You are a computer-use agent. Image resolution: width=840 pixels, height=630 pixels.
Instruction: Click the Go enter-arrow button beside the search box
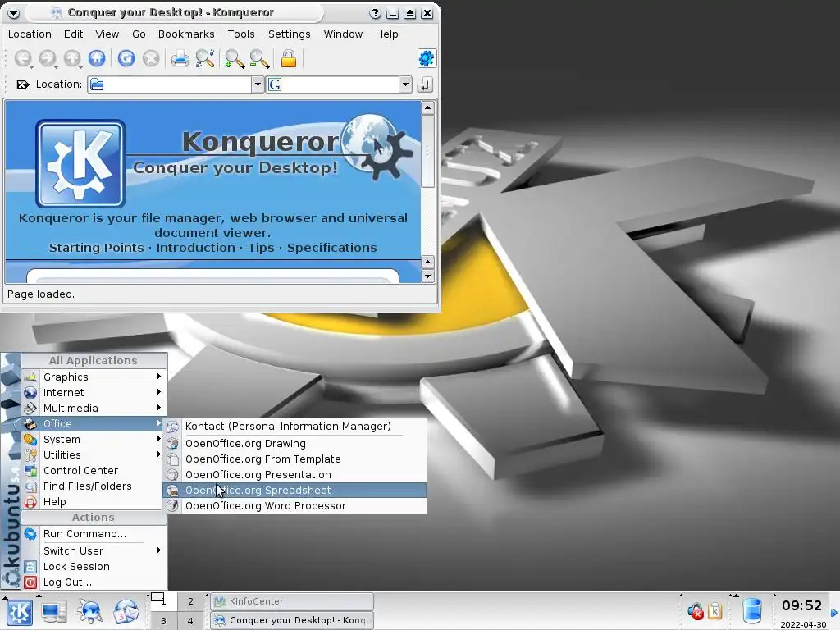click(x=425, y=84)
